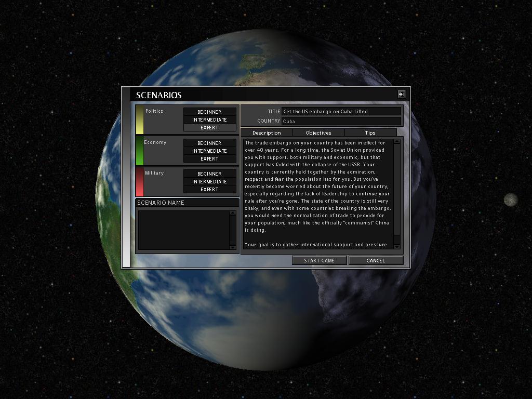The image size is (532, 399).
Task: Select Military Intermediate difficulty
Action: point(210,181)
